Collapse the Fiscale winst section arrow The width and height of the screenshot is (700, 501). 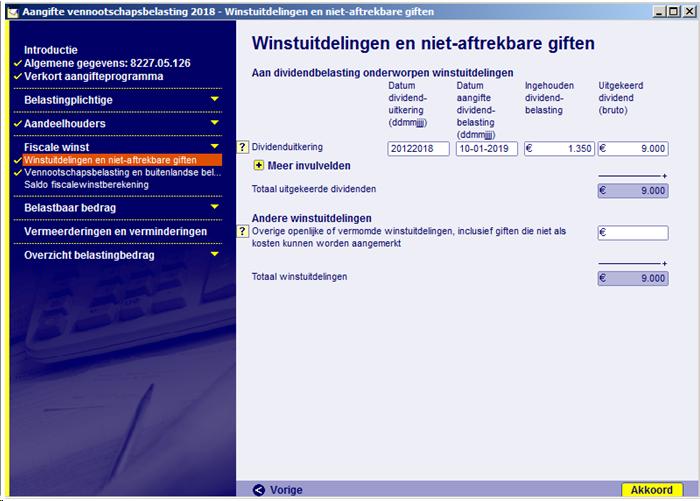215,146
